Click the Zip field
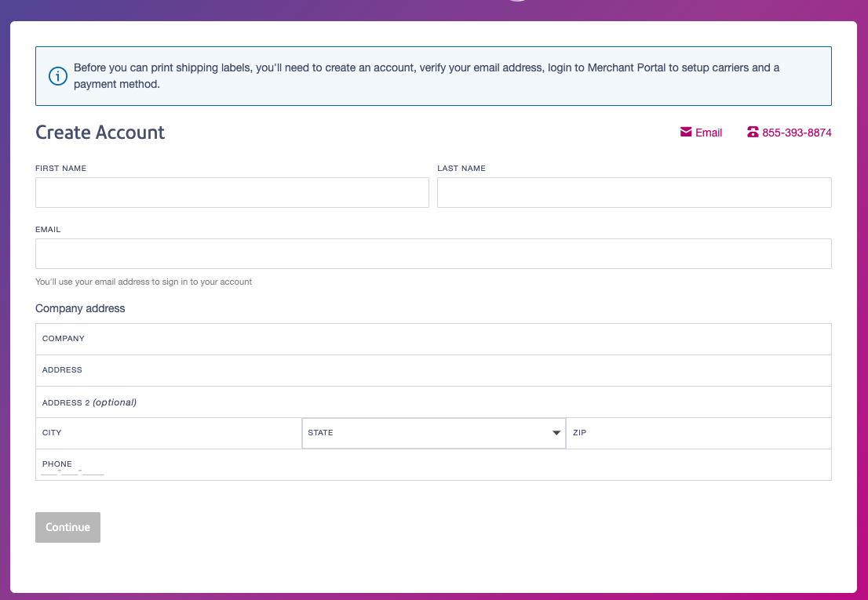 [698, 433]
